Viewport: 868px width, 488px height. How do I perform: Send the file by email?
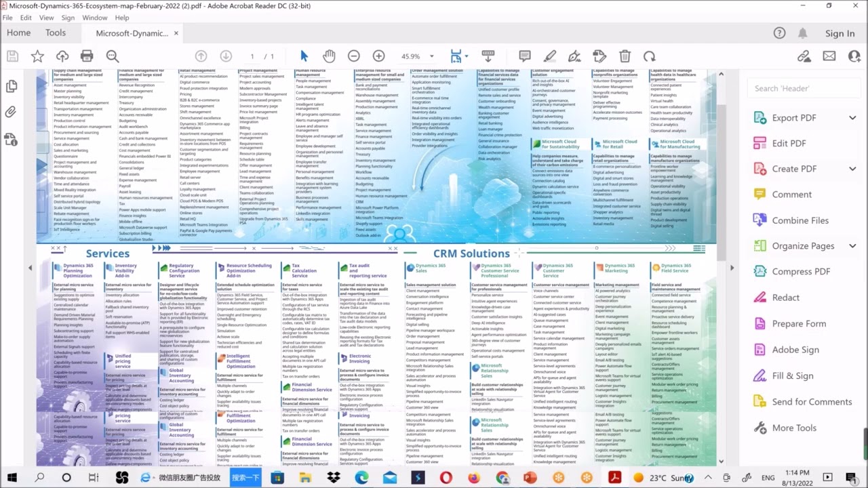(829, 56)
